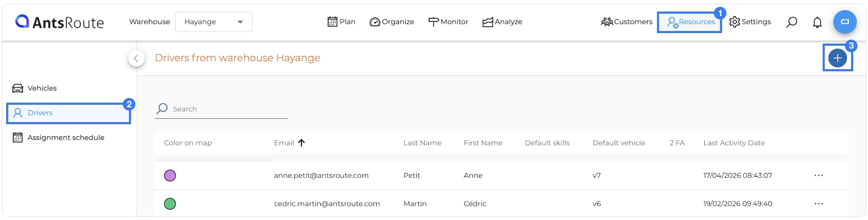
Task: Click date 19/02/2026 09:49:40
Action: 737,204
